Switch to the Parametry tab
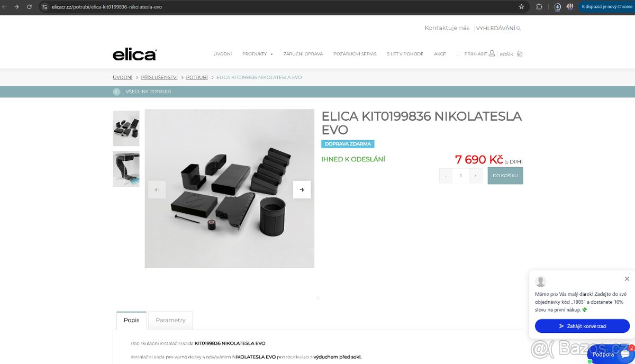 pos(170,320)
